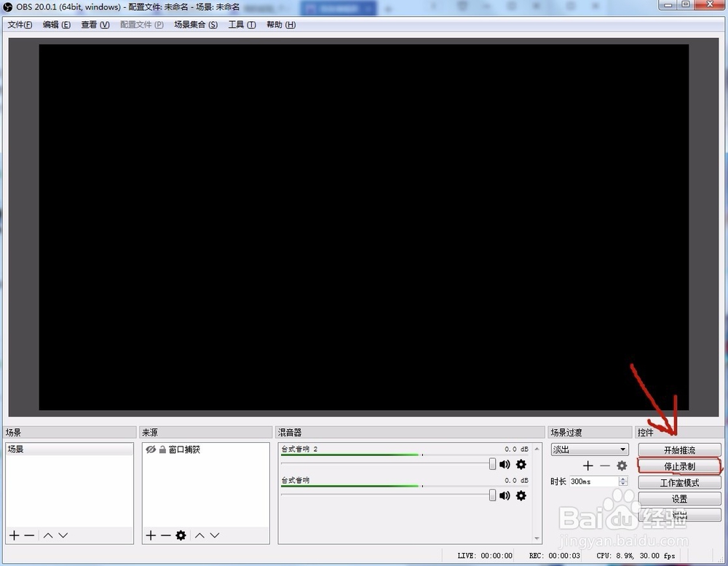
Task: Click mixer scrollbar up arrow
Action: point(537,449)
